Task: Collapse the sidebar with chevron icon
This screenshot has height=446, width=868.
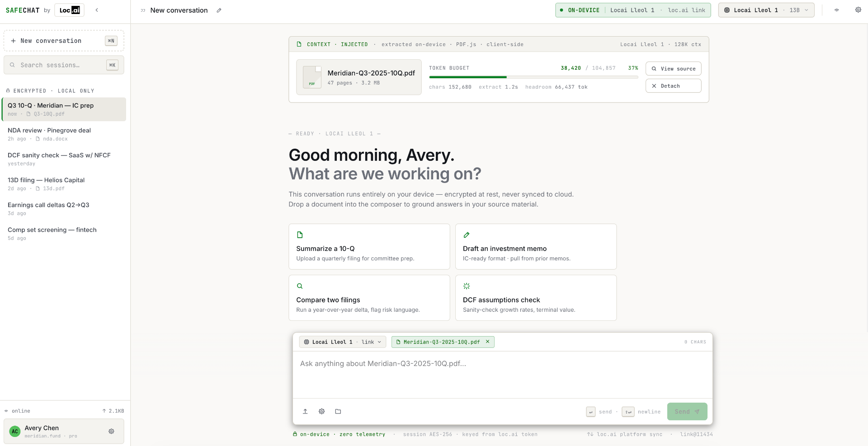Action: coord(97,10)
